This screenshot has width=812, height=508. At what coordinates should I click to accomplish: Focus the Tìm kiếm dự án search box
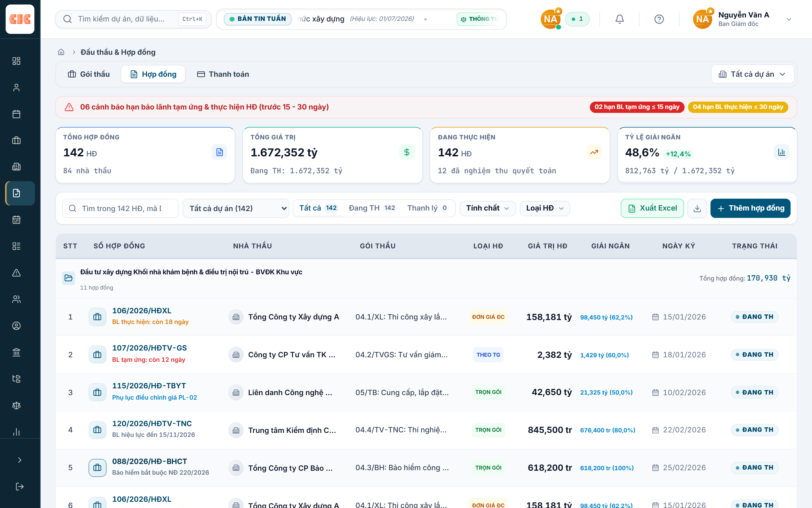coord(133,19)
